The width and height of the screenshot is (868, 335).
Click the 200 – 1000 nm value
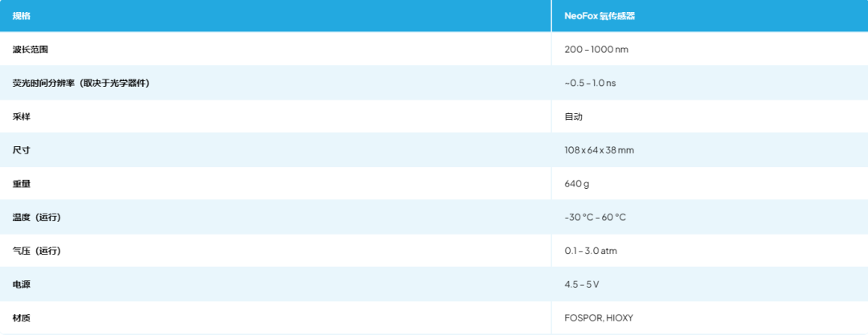point(596,50)
